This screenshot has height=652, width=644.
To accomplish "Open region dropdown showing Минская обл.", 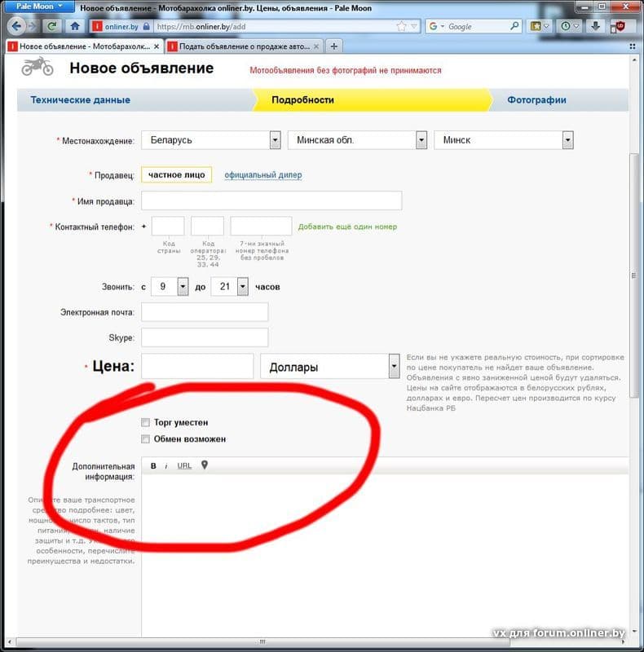I will pyautogui.click(x=357, y=140).
